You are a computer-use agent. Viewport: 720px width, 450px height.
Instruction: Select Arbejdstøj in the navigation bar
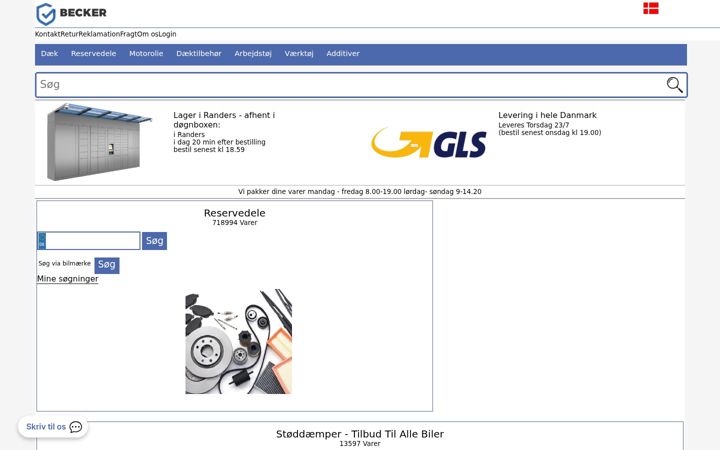coord(253,54)
